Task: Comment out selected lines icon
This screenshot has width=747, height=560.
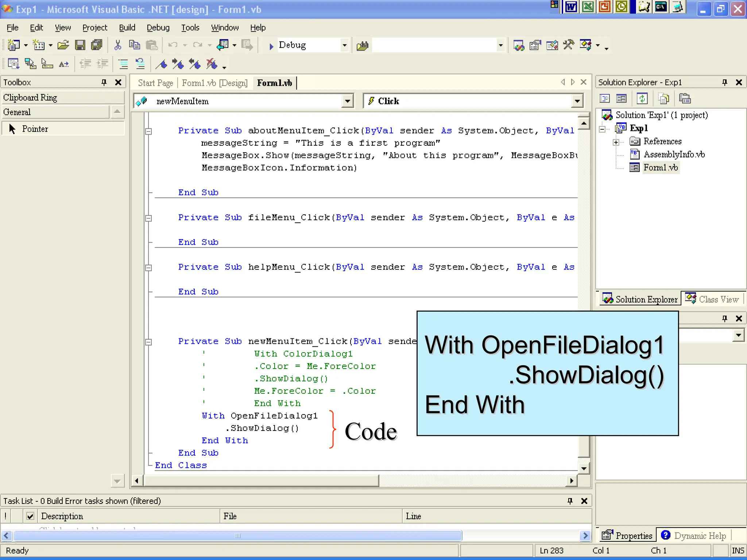Action: pyautogui.click(x=123, y=64)
